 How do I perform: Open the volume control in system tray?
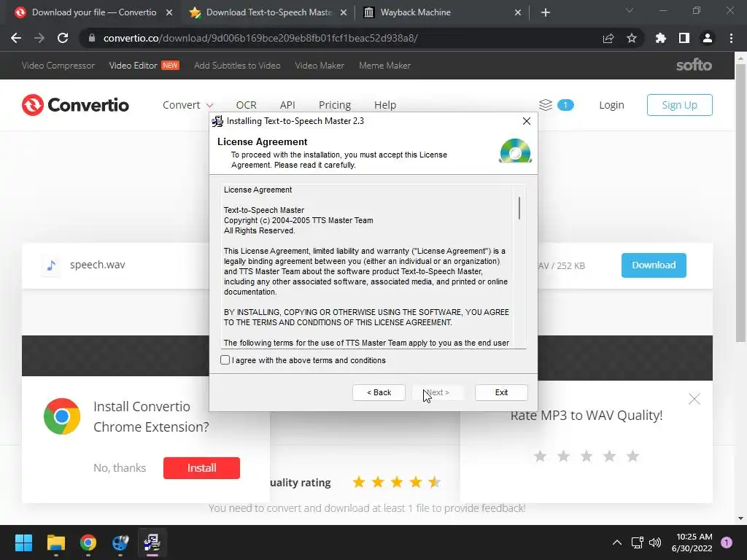tap(656, 542)
